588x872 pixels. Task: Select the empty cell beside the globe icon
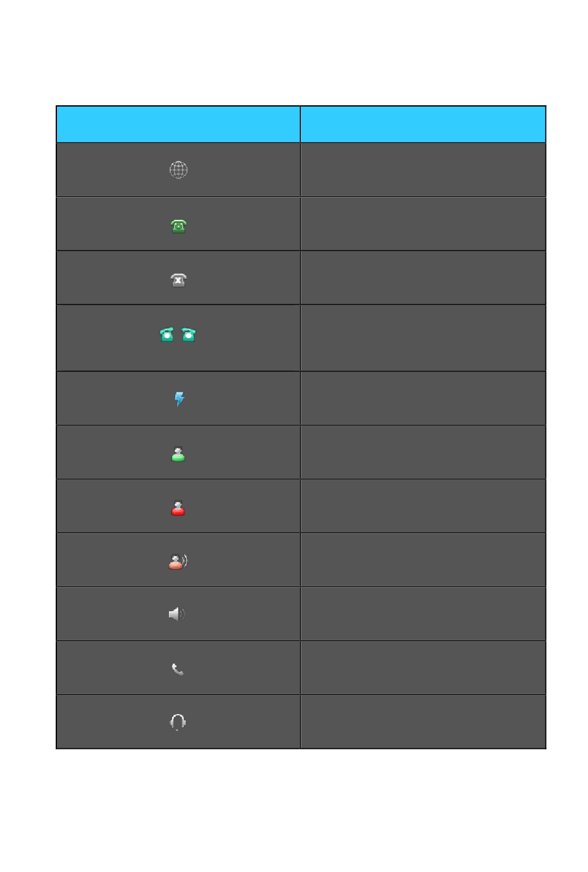[x=423, y=170]
